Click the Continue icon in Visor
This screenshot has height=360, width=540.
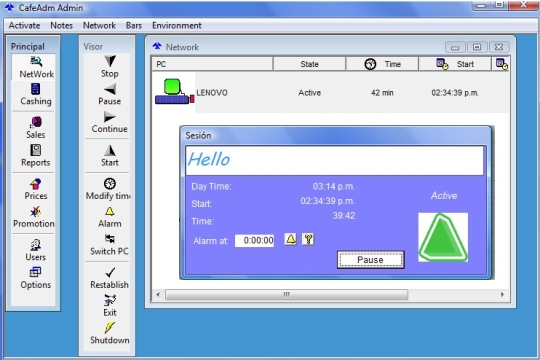[x=110, y=117]
